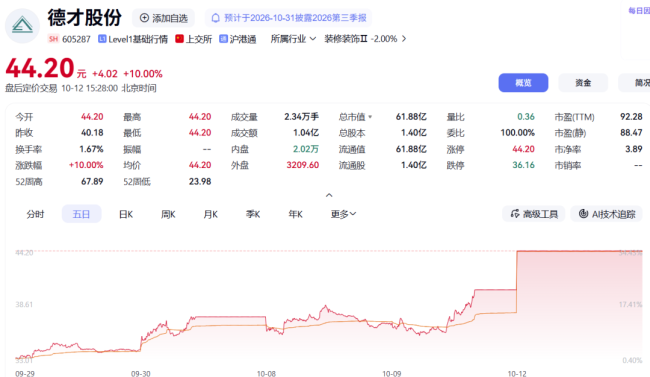Select the 月K chart tab
The image size is (650, 377).
pyautogui.click(x=210, y=214)
